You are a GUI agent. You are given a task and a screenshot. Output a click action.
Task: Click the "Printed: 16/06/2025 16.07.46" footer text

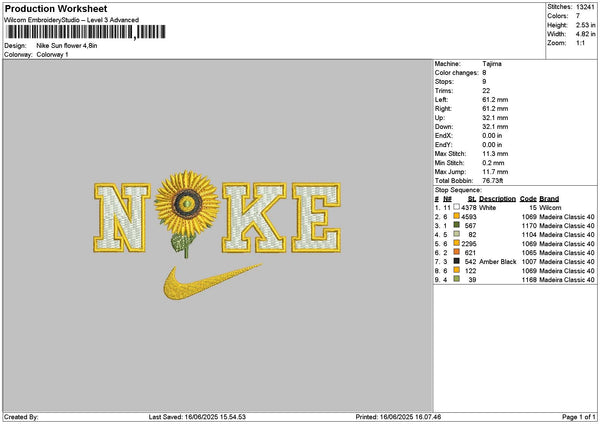click(x=398, y=417)
